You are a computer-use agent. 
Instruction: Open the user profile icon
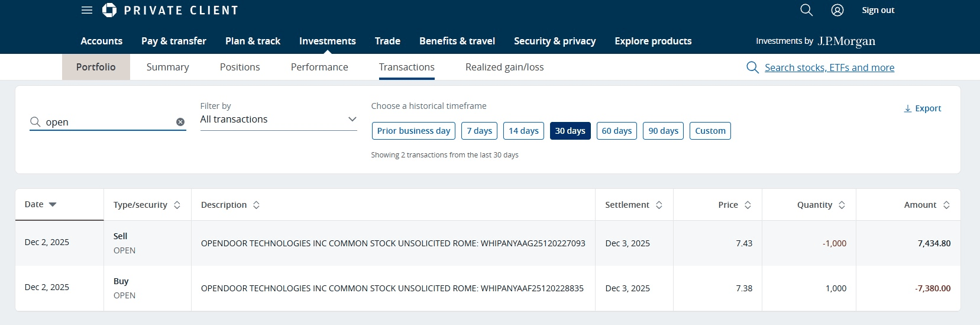[x=837, y=10]
